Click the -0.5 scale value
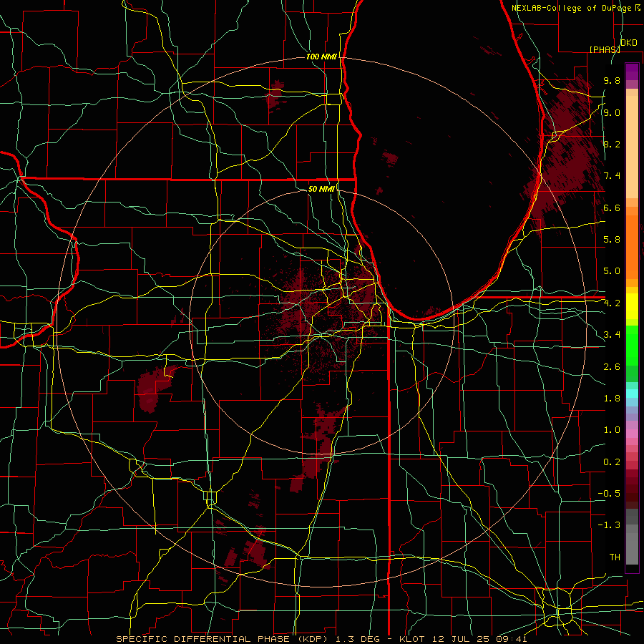Screen dimensions: 644x644 (609, 494)
